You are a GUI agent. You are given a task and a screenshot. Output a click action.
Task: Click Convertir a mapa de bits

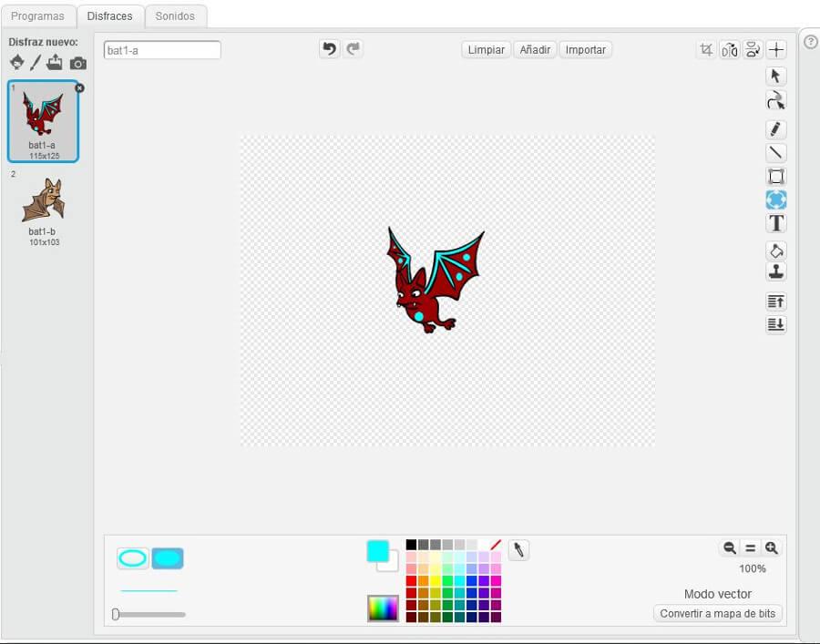tap(717, 614)
